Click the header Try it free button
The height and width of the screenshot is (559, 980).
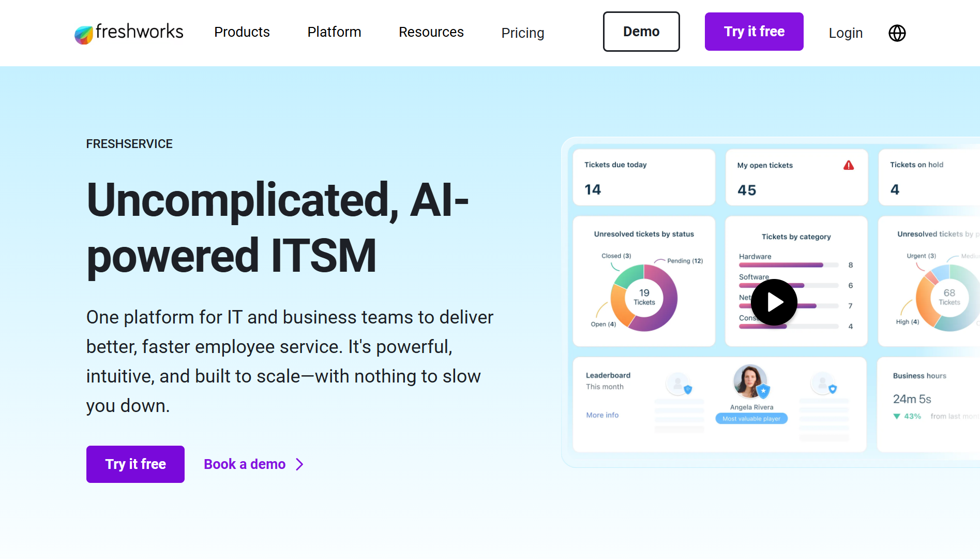(x=754, y=32)
